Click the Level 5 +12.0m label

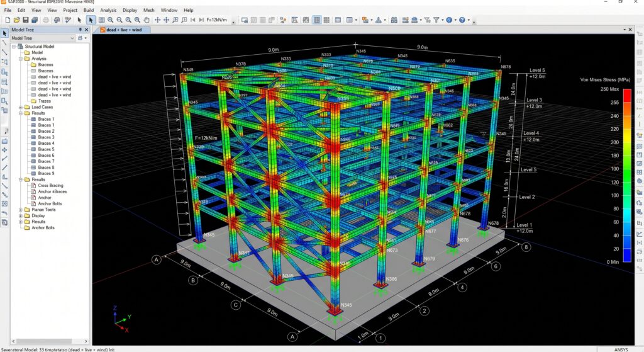click(537, 73)
